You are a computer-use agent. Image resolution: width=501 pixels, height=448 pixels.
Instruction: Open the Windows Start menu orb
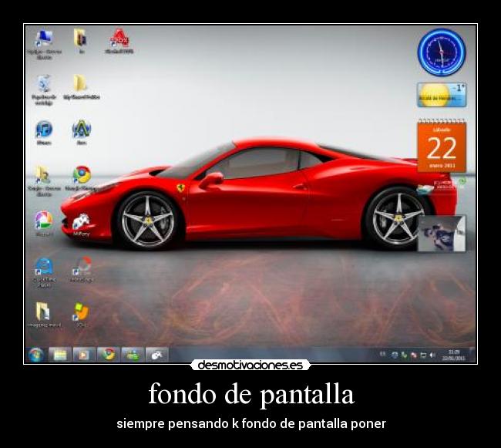pyautogui.click(x=35, y=355)
